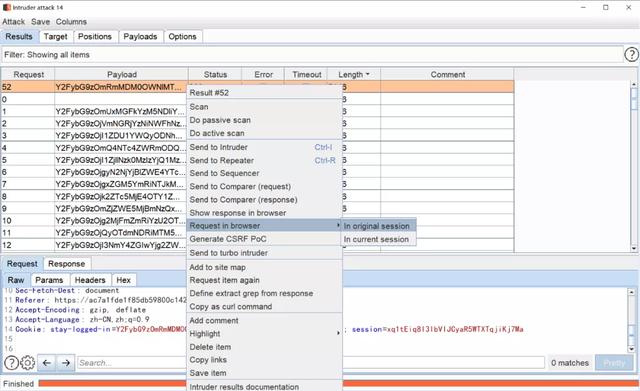Choose Copy links
Viewport: 640px width, 391px height.
(264, 360)
